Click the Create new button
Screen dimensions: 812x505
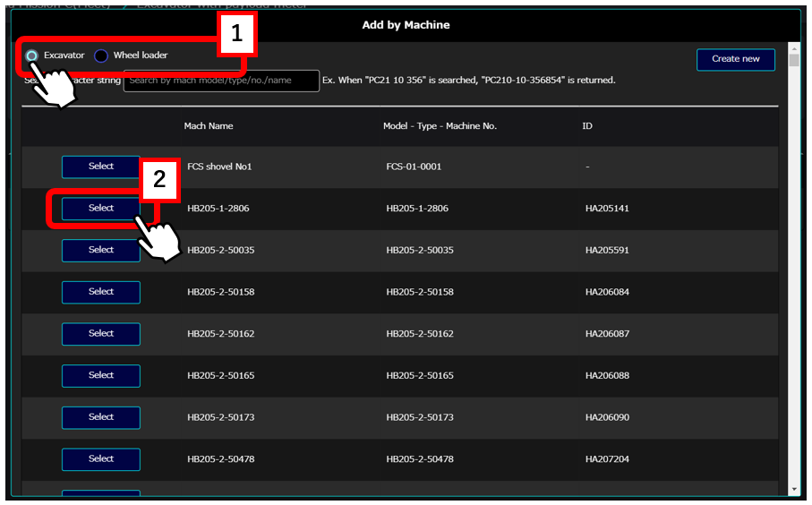[x=735, y=59]
